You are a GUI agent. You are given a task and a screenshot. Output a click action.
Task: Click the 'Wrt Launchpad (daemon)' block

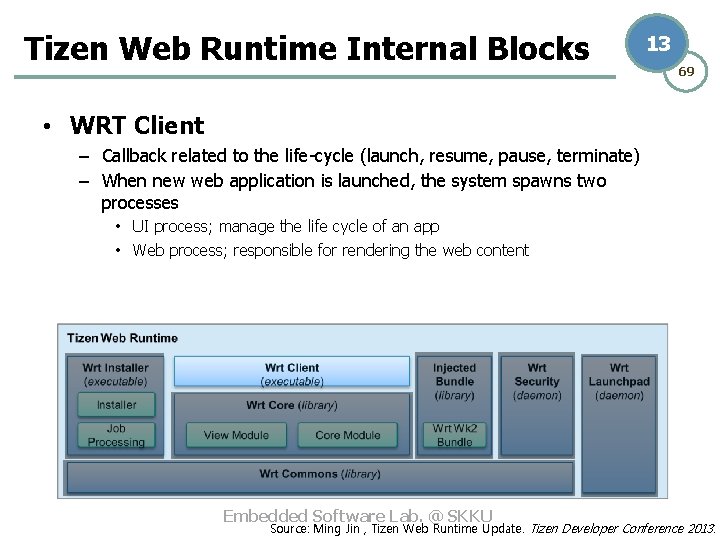pos(619,425)
